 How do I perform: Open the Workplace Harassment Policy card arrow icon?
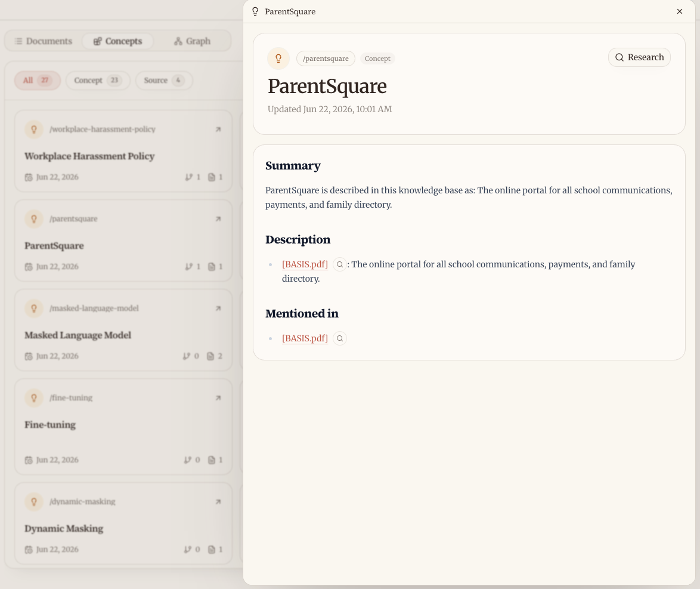click(x=218, y=129)
